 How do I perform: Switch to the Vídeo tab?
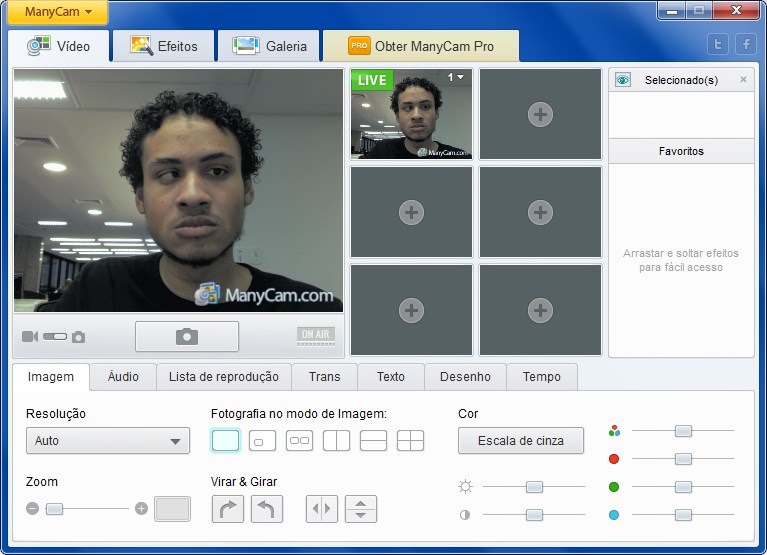59,46
